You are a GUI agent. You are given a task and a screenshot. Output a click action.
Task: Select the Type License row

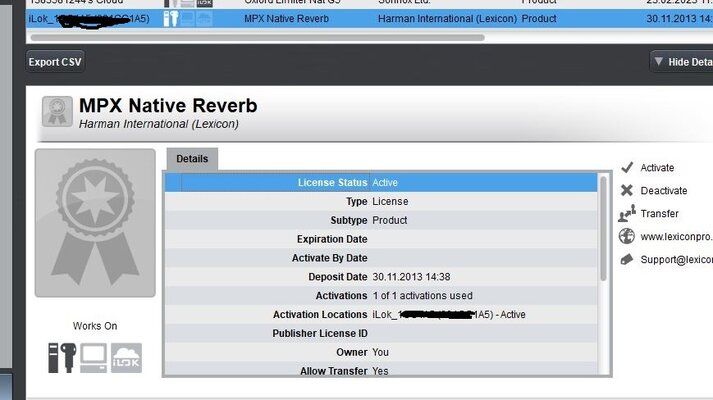381,201
